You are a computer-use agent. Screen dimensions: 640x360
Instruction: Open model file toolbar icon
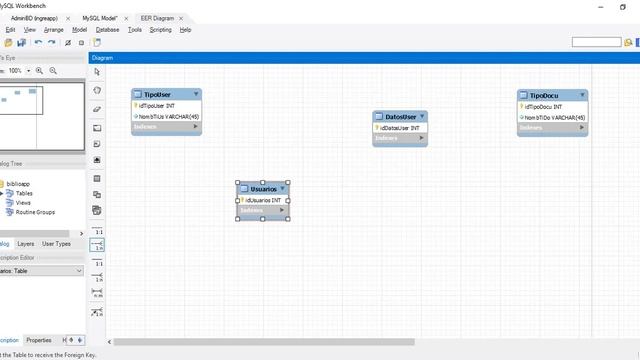click(8, 42)
